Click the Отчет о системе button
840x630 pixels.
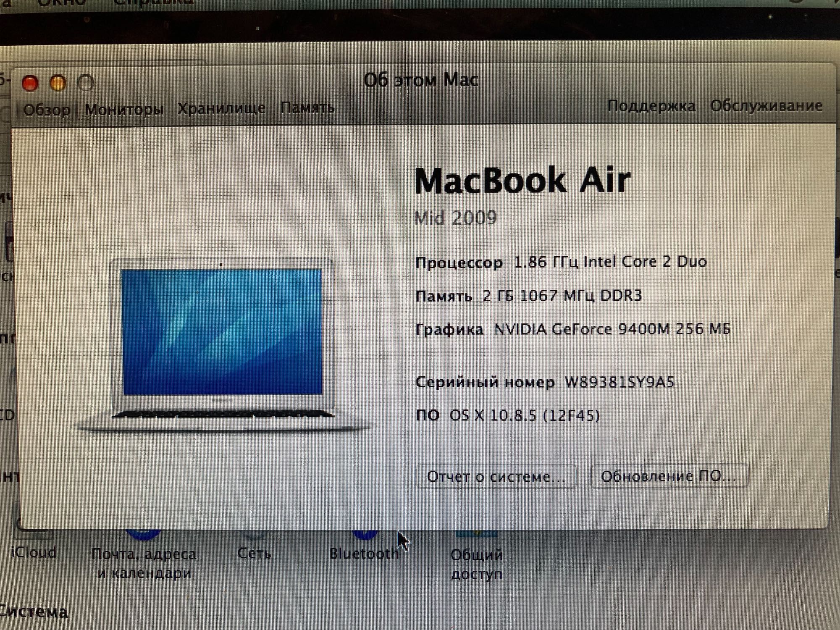click(x=496, y=477)
